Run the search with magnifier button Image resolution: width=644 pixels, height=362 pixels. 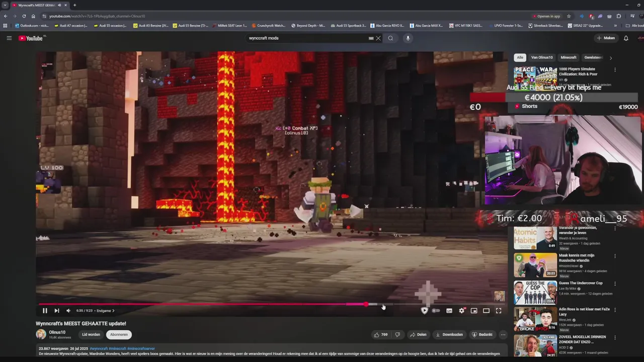tap(390, 38)
